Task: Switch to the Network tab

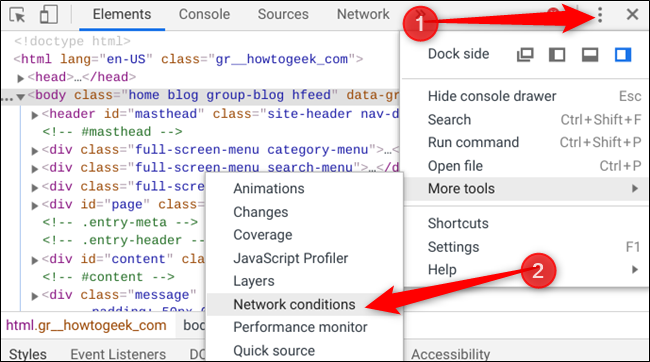Action: tap(363, 15)
